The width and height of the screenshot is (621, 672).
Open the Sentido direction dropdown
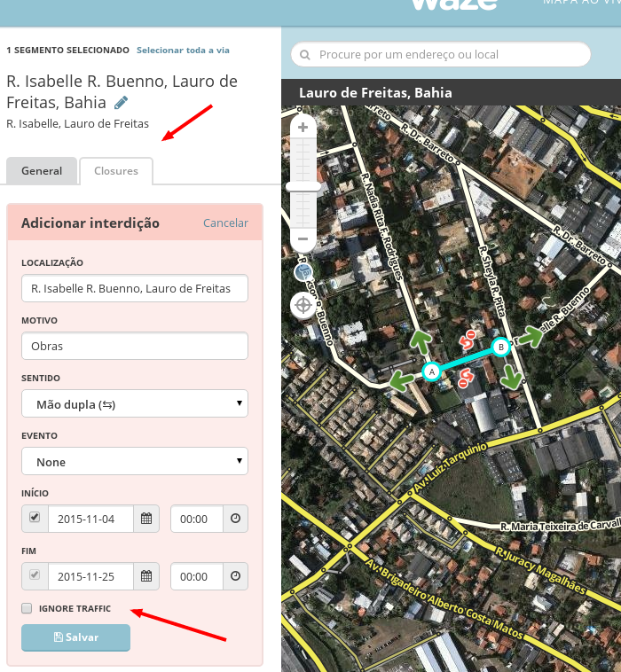[x=135, y=404]
